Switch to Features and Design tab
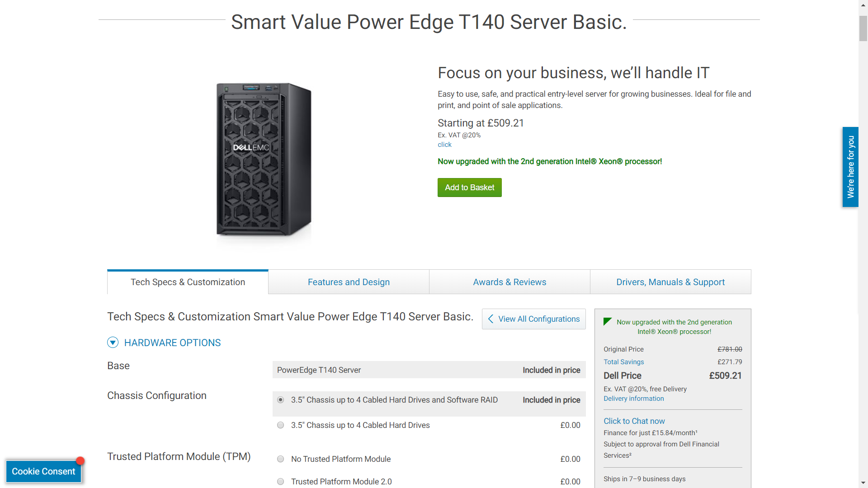Image resolution: width=868 pixels, height=488 pixels. [349, 282]
